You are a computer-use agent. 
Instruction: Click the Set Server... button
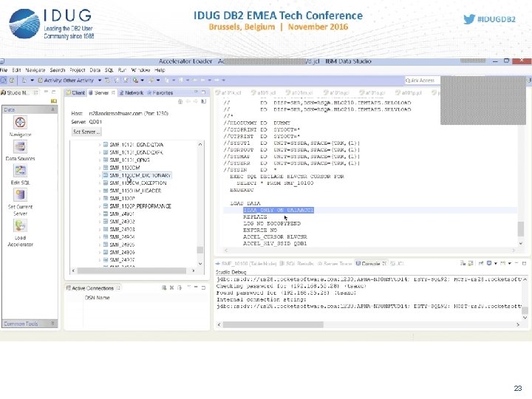click(86, 132)
